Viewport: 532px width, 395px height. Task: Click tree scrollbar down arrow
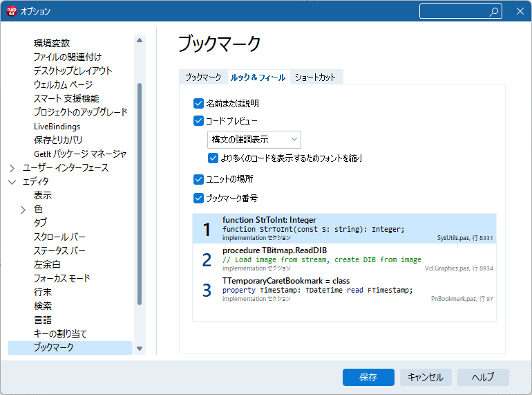(x=140, y=349)
